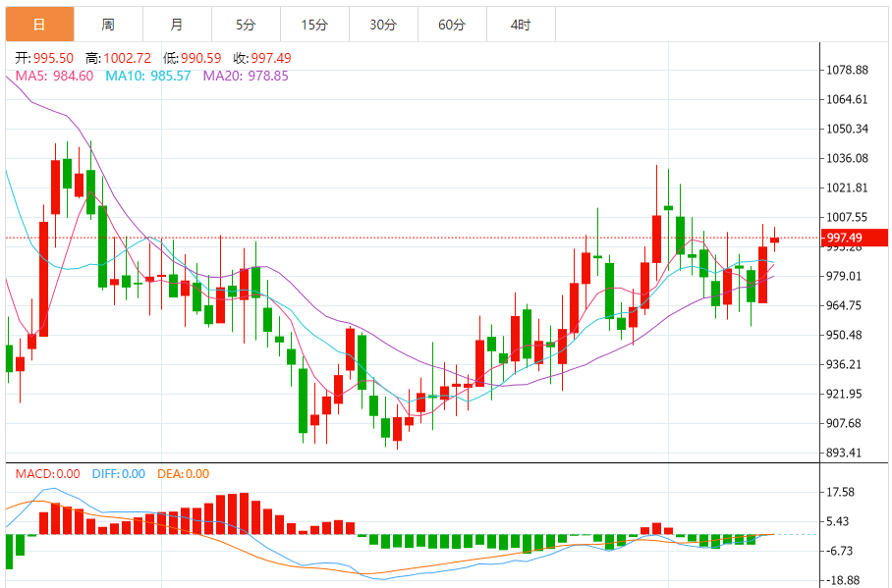Click the MA20: 978.85 legend label
This screenshot has width=892, height=588.
pyautogui.click(x=246, y=77)
